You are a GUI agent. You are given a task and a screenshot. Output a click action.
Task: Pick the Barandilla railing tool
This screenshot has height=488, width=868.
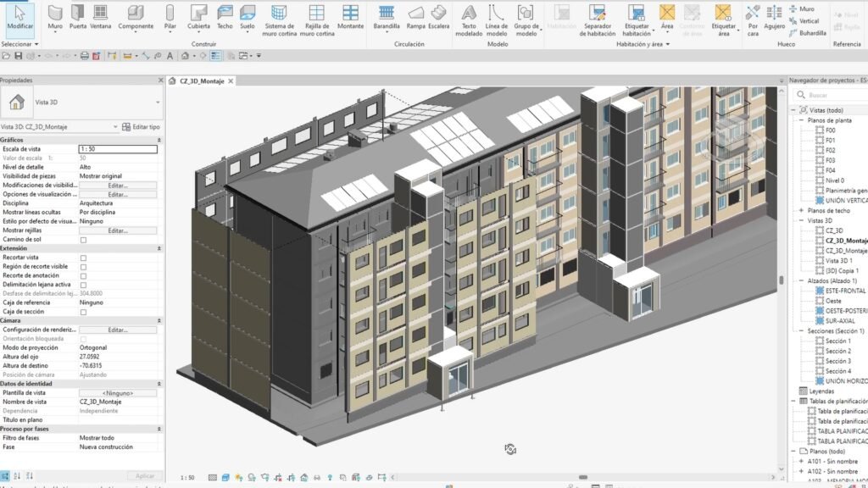[387, 18]
